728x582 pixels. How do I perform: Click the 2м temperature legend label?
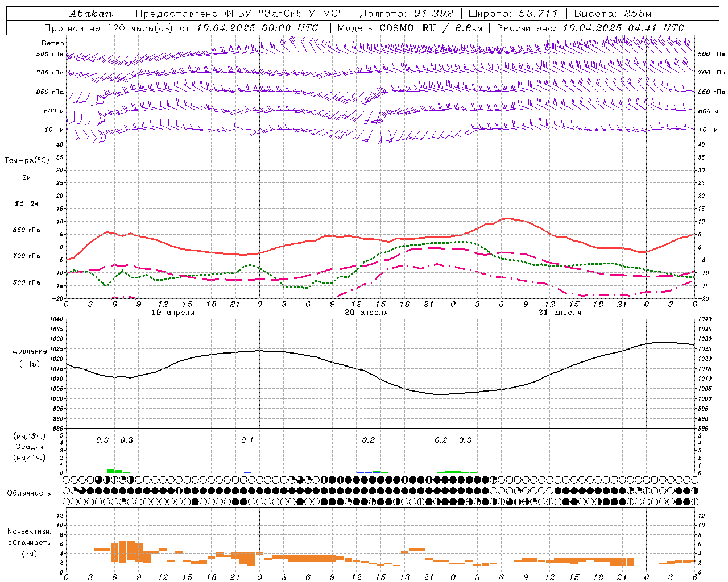(27, 177)
